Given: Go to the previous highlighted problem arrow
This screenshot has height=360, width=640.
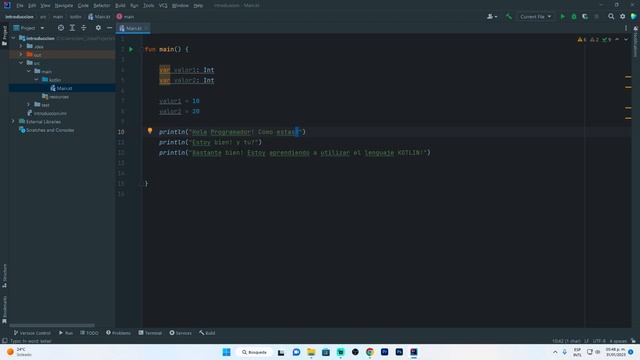Looking at the screenshot, I should coord(617,40).
